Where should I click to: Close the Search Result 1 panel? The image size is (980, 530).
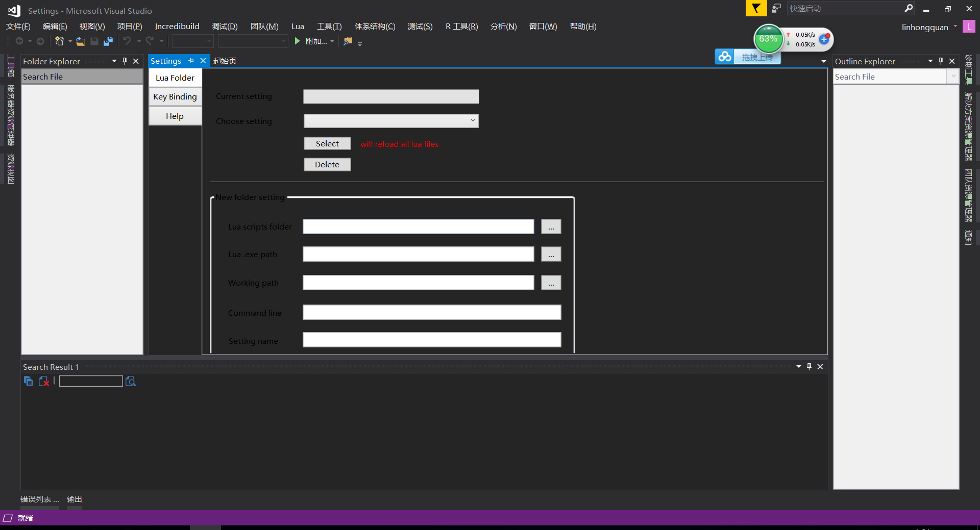(820, 367)
